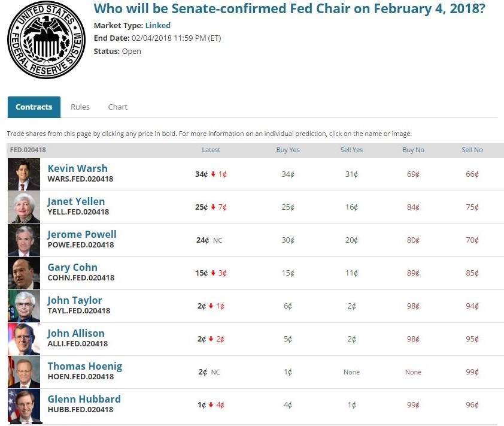Viewport: 504px width, 426px height.
Task: Click Buy No 98¢ for John Taylor
Action: click(x=413, y=306)
